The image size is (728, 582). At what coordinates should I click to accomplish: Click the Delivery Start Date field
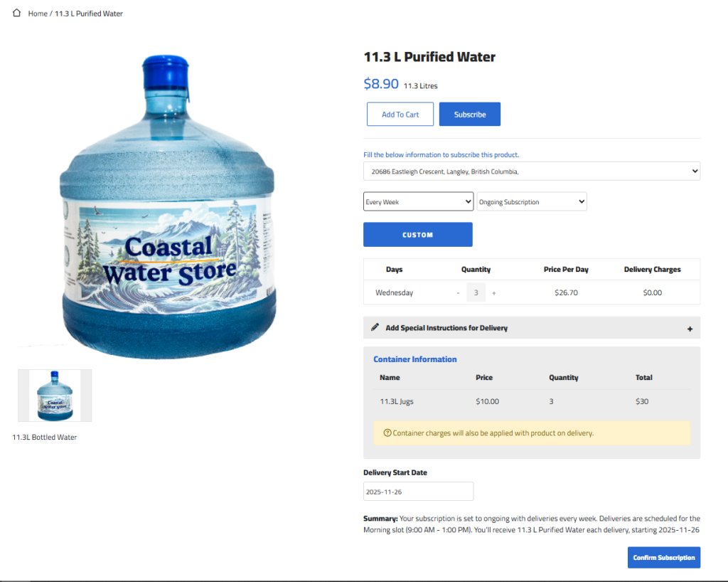(418, 492)
